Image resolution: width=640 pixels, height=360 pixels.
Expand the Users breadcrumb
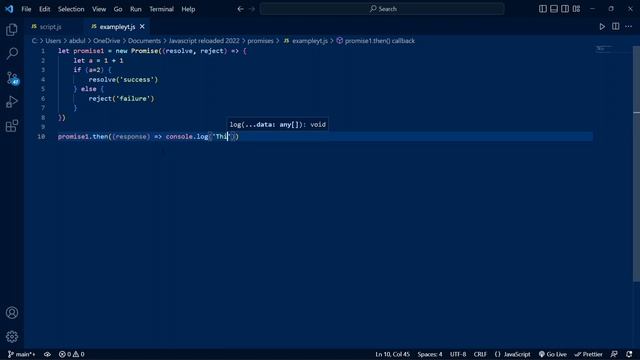point(53,41)
